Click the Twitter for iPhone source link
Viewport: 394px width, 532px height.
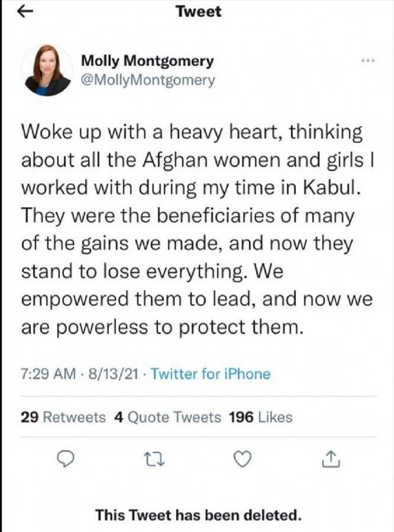[x=206, y=373]
